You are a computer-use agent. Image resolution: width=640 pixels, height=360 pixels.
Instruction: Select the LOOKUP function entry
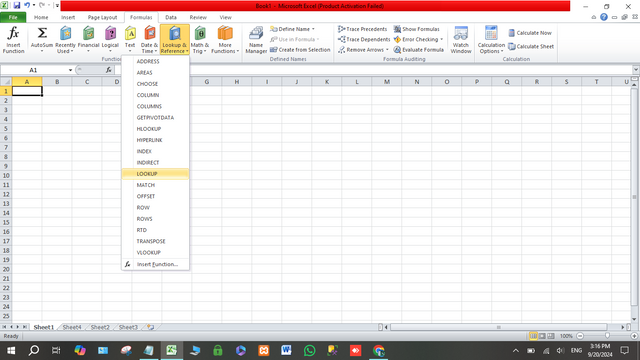click(155, 173)
